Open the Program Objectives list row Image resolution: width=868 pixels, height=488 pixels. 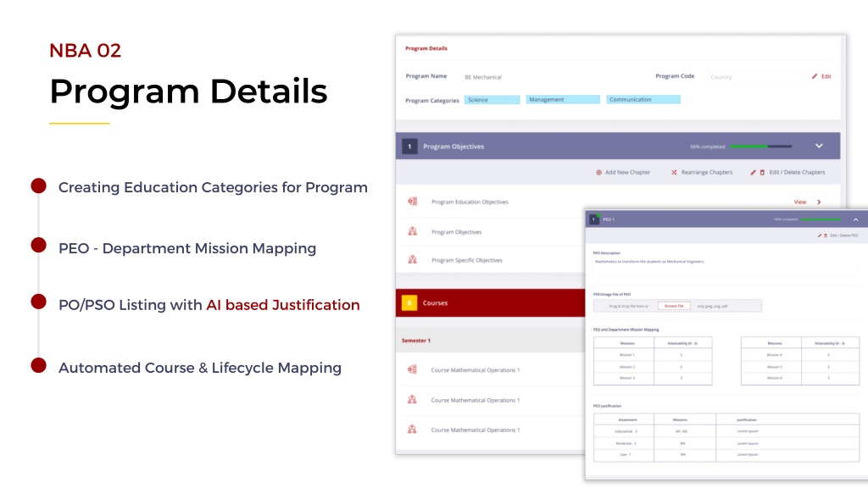pyautogui.click(x=492, y=232)
